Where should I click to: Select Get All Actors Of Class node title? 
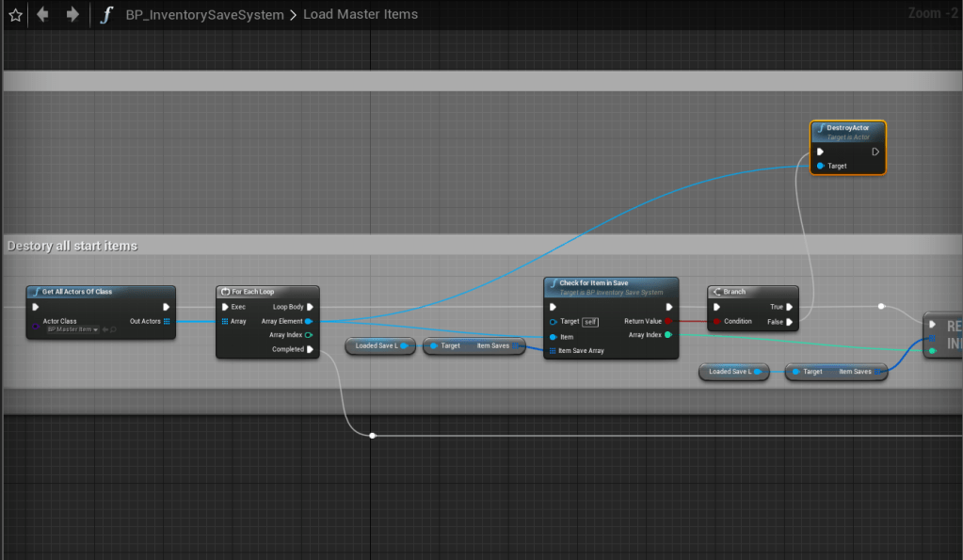coord(77,292)
